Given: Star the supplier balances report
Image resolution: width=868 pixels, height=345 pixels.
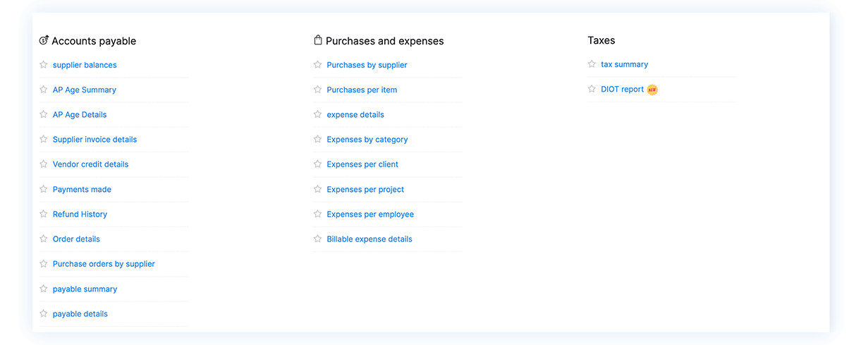Looking at the screenshot, I should pyautogui.click(x=44, y=65).
